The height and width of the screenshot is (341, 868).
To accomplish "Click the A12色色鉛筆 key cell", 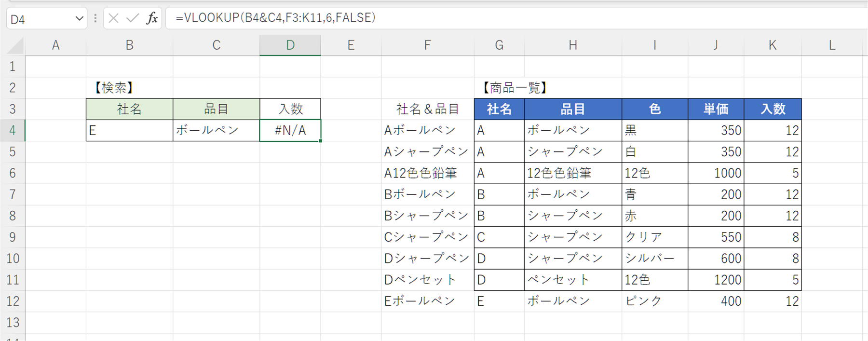I will [428, 173].
